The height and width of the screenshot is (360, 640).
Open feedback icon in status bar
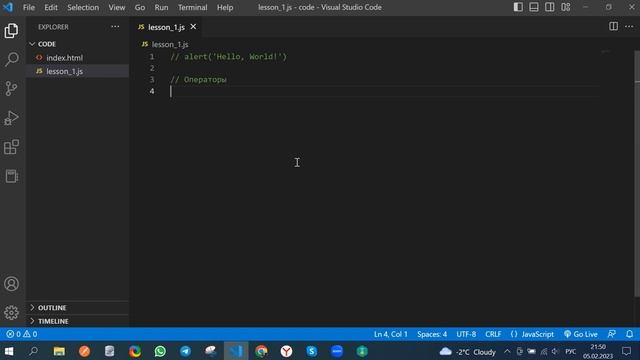pyautogui.click(x=611, y=334)
